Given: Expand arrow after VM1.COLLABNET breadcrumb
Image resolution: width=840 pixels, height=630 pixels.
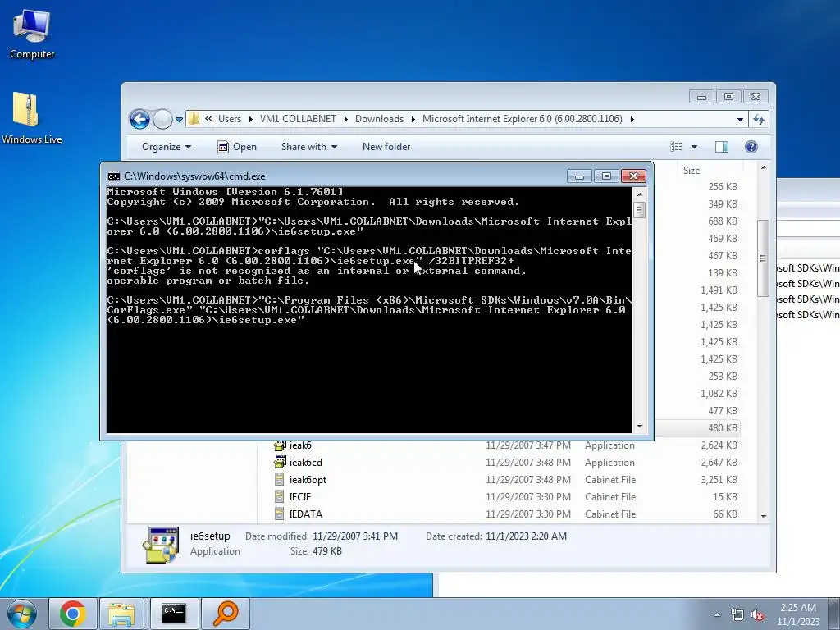Looking at the screenshot, I should tap(345, 119).
